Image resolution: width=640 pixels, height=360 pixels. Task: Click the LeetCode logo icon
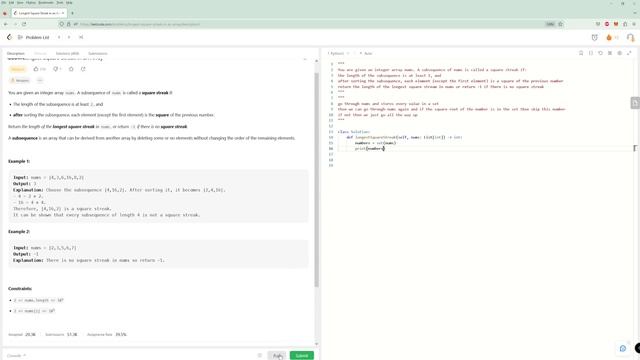(9, 37)
